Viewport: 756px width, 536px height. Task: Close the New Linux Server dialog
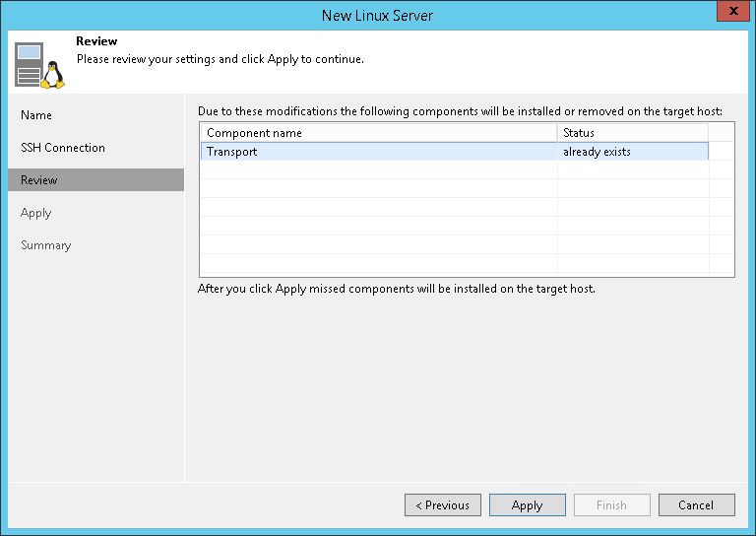click(729, 14)
